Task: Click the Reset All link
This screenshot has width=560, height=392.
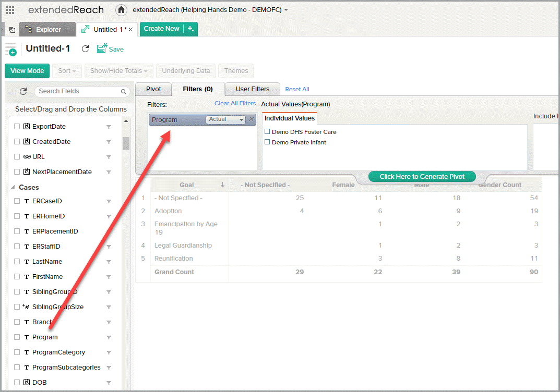Action: coord(297,89)
